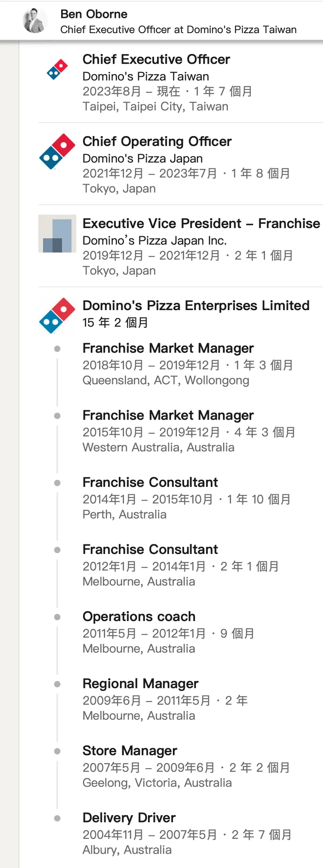Click timeline bullet beside Operations coach
The height and width of the screenshot is (868, 323).
point(57,617)
